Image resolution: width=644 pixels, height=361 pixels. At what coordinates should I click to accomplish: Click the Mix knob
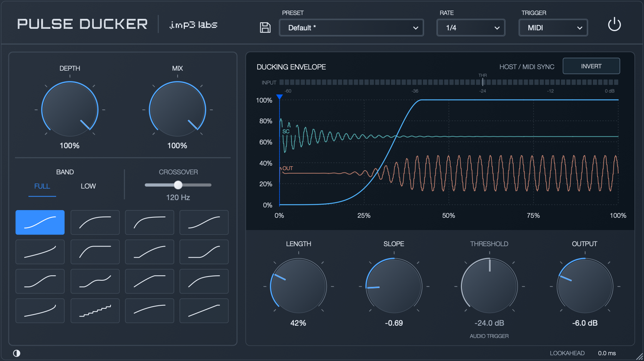click(178, 109)
